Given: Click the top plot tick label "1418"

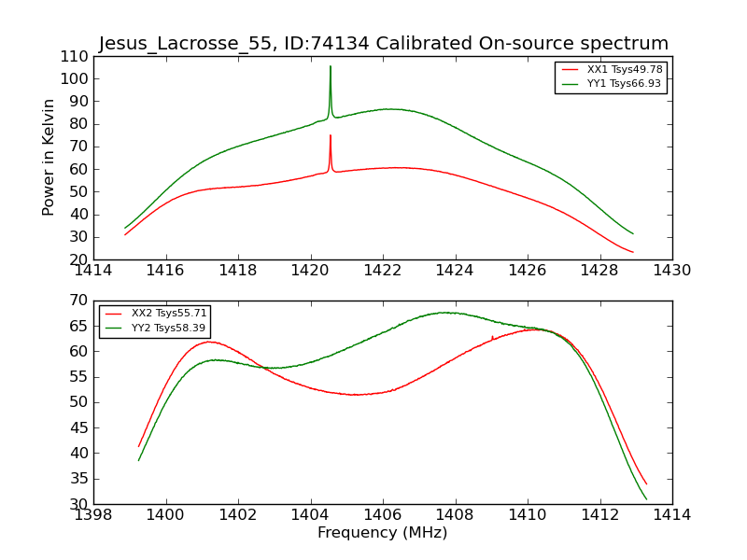Looking at the screenshot, I should click(x=238, y=271).
